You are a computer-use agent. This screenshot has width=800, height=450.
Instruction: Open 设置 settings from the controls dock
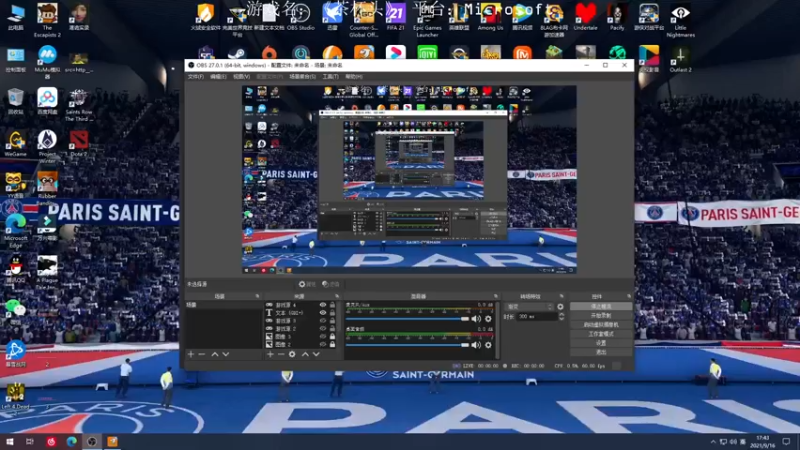[x=601, y=343]
